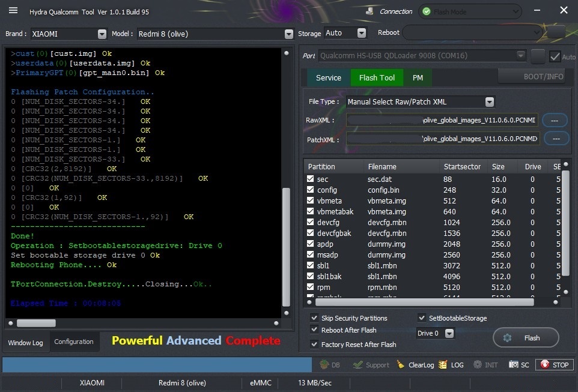The height and width of the screenshot is (392, 578).
Task: Toggle Factory Reset After Flash
Action: pos(314,344)
